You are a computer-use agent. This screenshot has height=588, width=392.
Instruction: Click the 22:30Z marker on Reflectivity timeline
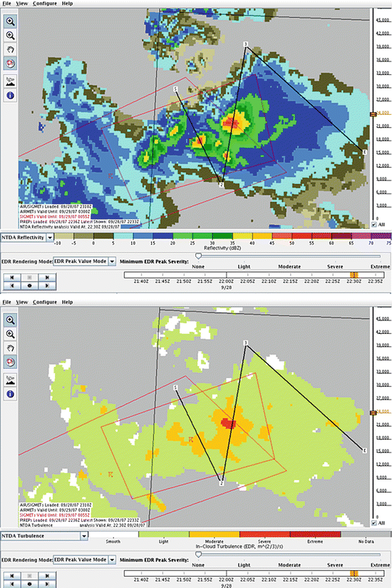click(x=354, y=275)
